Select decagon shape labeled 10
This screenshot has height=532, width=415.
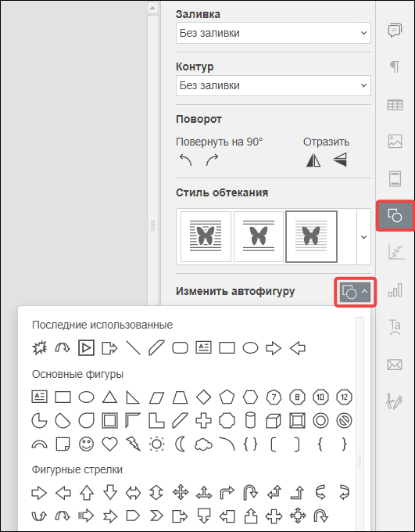(320, 397)
